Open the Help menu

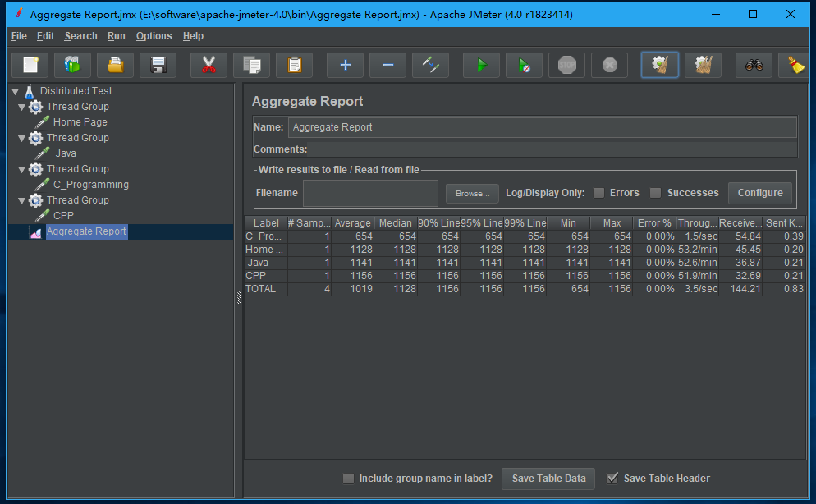[x=193, y=36]
